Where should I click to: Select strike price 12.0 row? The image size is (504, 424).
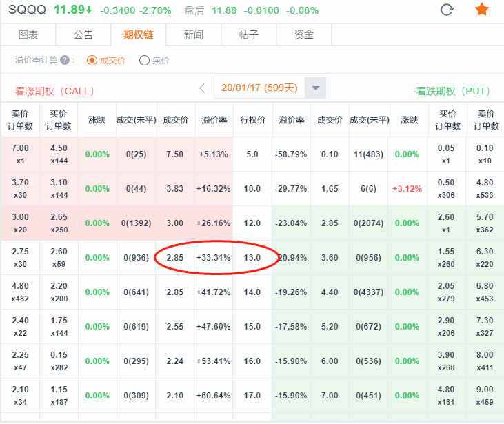point(252,223)
